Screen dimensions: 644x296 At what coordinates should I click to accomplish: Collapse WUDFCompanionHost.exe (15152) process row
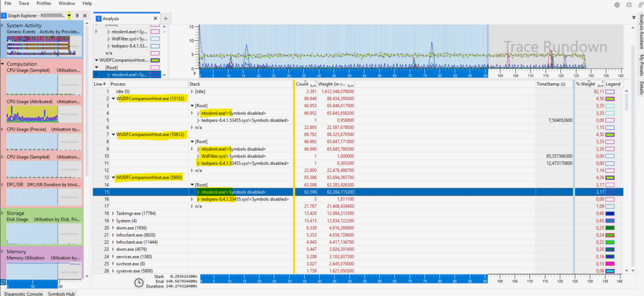pos(113,99)
